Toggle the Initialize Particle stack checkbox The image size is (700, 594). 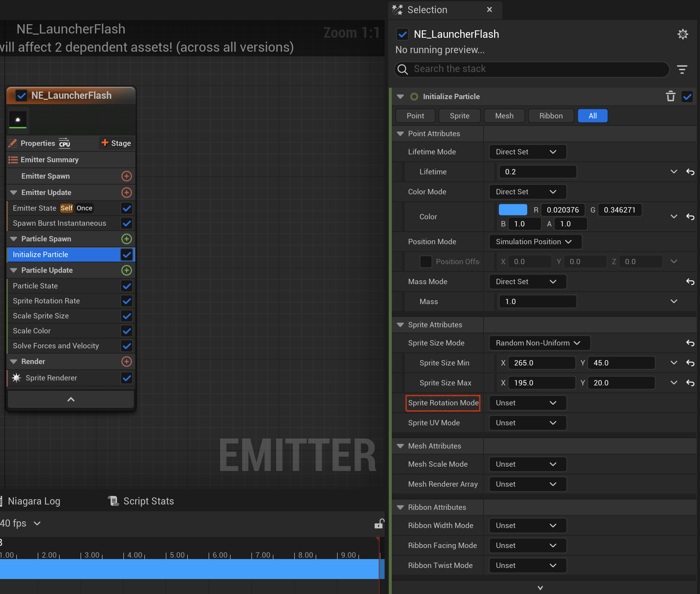tap(687, 96)
